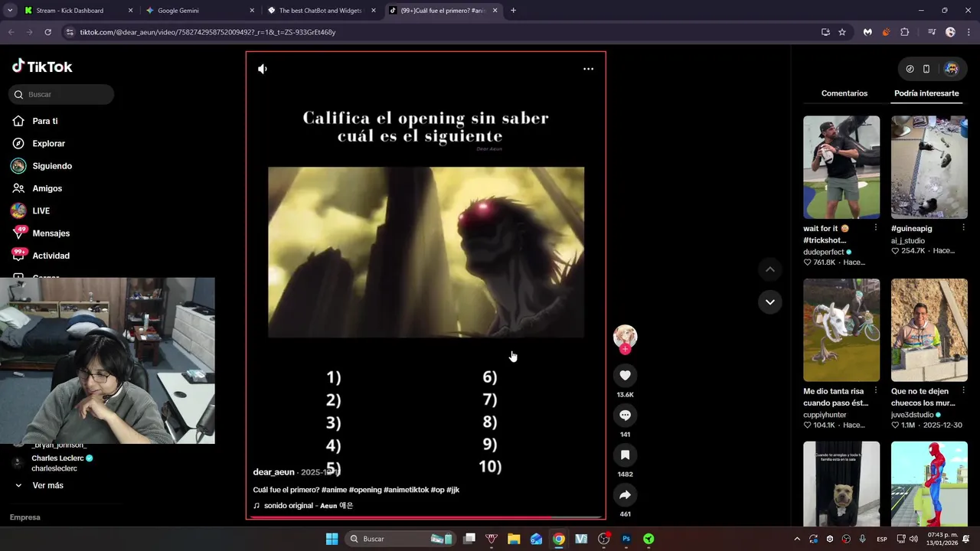This screenshot has height=551, width=980.
Task: Click the TikTok logo
Action: point(42,67)
